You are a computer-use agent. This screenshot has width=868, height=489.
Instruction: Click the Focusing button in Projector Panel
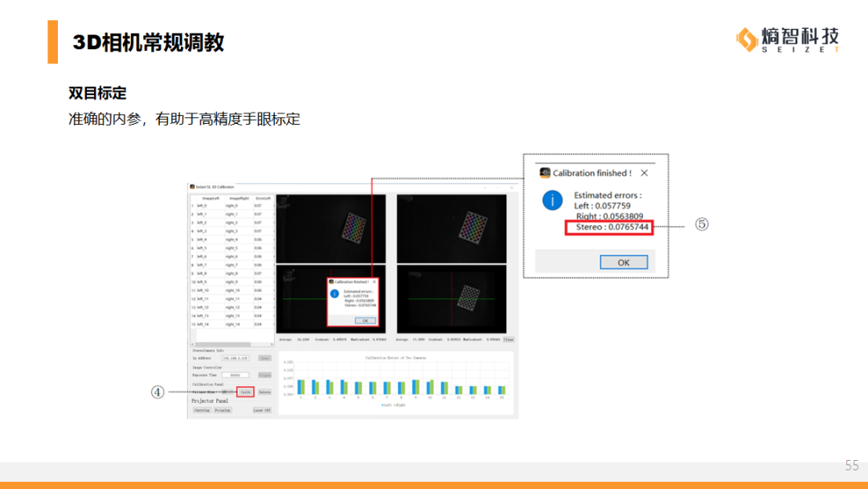[223, 410]
